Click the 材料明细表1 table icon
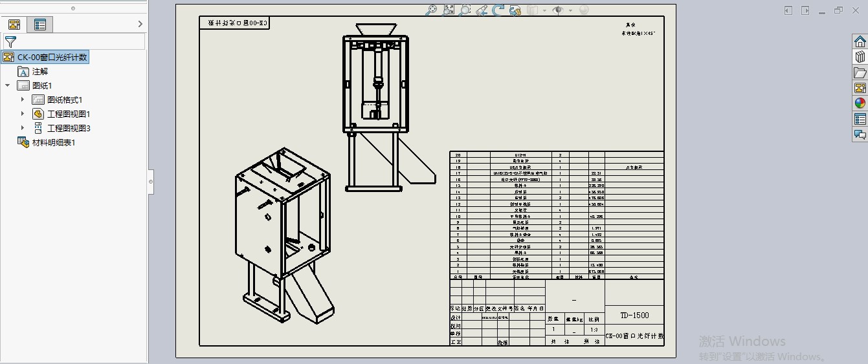The image size is (868, 364). [23, 142]
